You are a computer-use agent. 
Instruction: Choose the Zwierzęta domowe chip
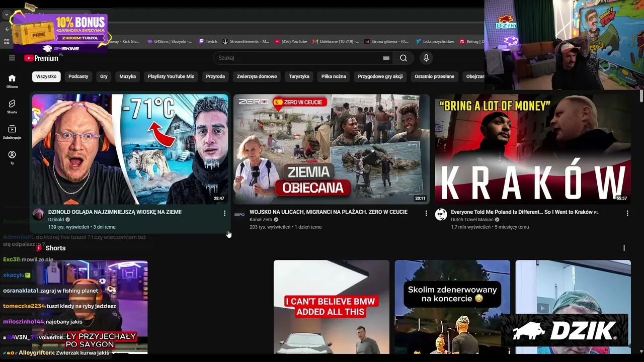[257, 76]
